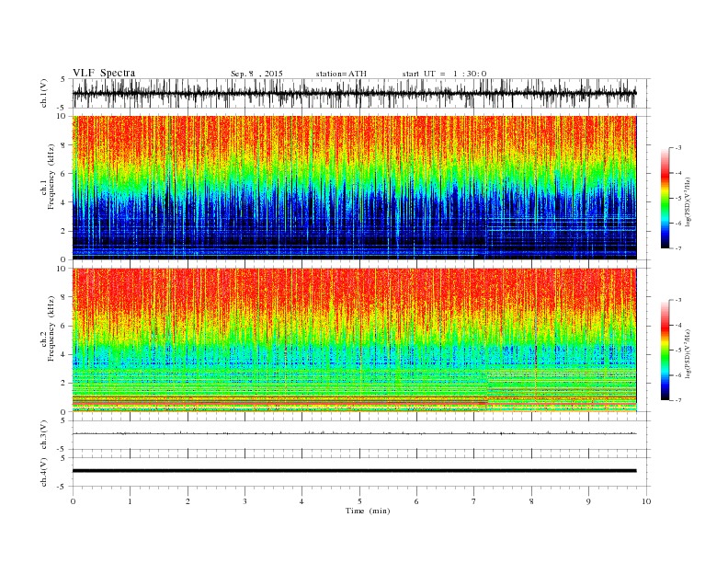Click the ch.4 thick black signal trace
This screenshot has width=728, height=563.
tap(354, 471)
